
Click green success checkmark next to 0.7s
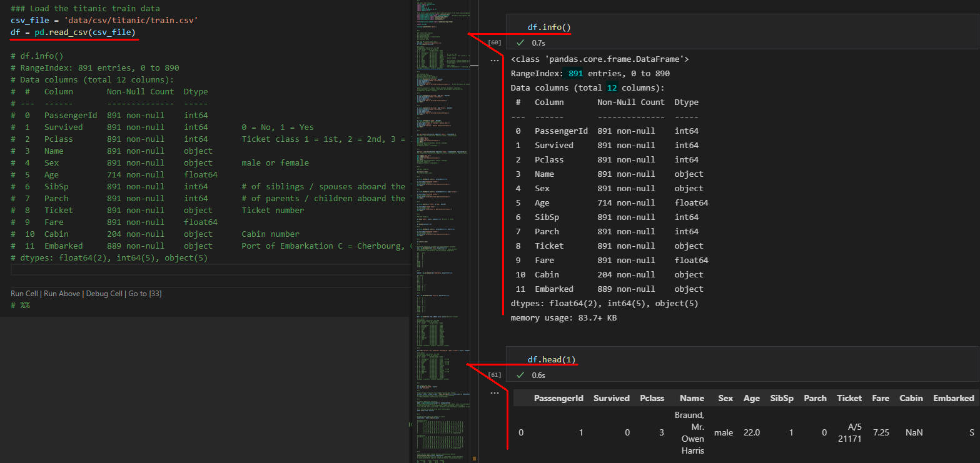point(520,43)
